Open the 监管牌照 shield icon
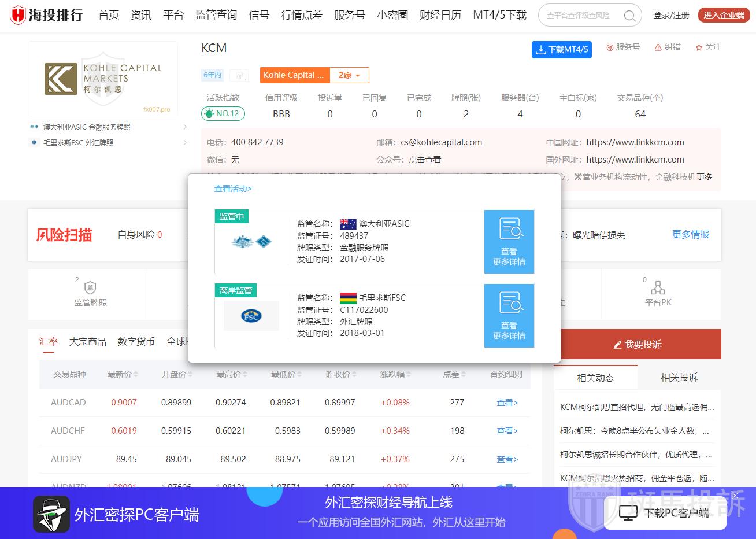Image resolution: width=756 pixels, height=539 pixels. coord(90,288)
